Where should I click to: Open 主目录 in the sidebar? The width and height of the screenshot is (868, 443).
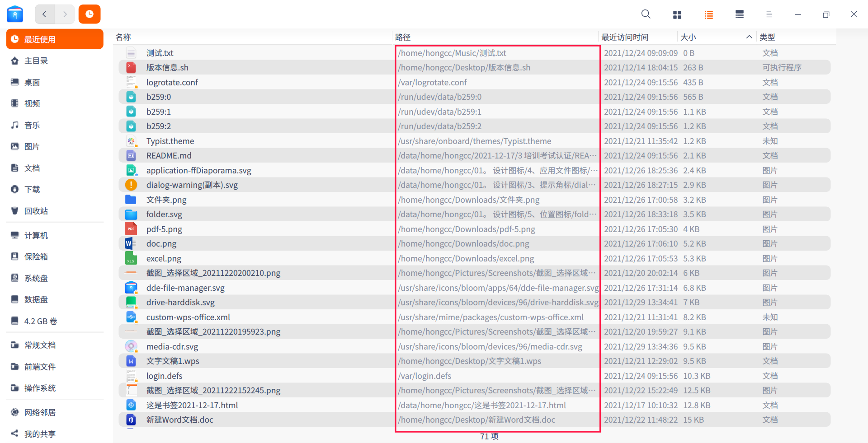55,61
